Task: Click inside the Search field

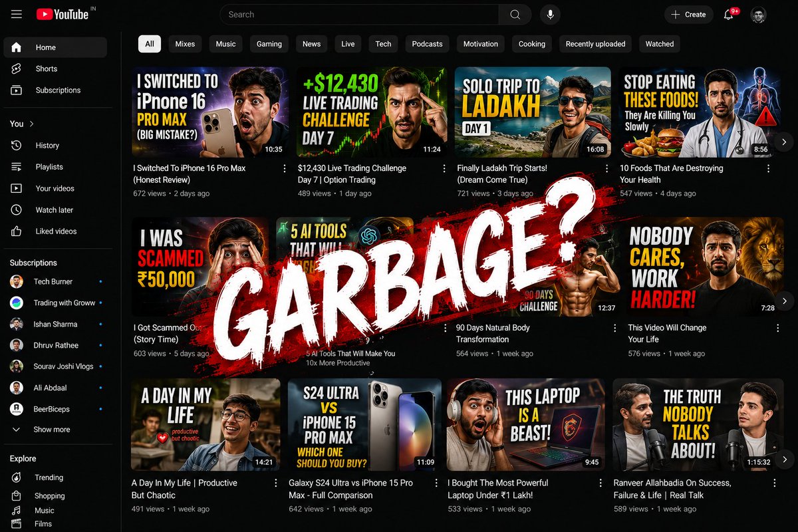Action: 359,15
